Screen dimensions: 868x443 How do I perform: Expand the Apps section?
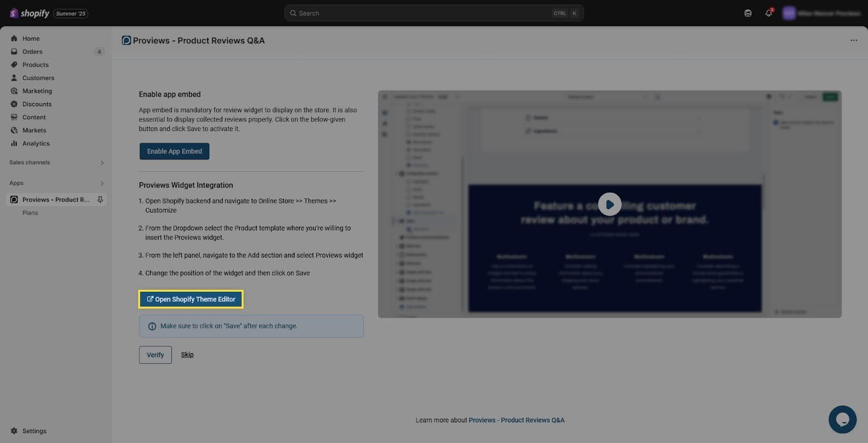coord(102,183)
